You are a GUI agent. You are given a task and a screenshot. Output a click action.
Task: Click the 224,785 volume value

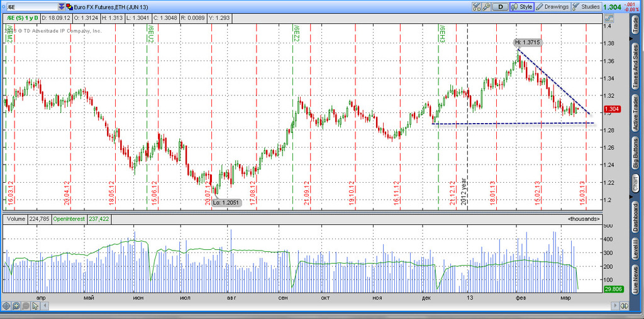coord(39,219)
